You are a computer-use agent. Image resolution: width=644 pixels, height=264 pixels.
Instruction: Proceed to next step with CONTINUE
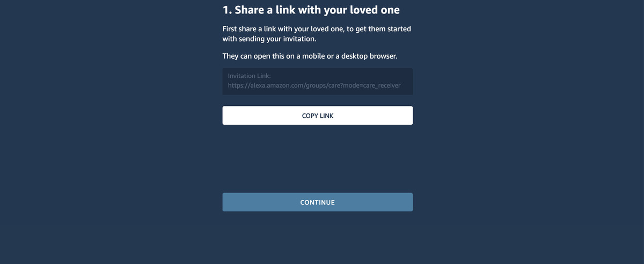[318, 202]
